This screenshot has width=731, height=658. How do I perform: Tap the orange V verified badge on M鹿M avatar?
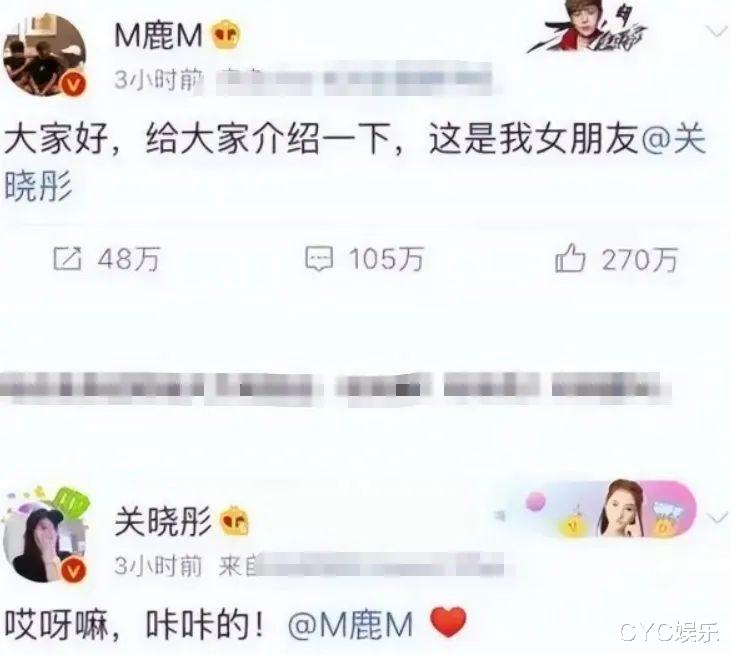[75, 84]
